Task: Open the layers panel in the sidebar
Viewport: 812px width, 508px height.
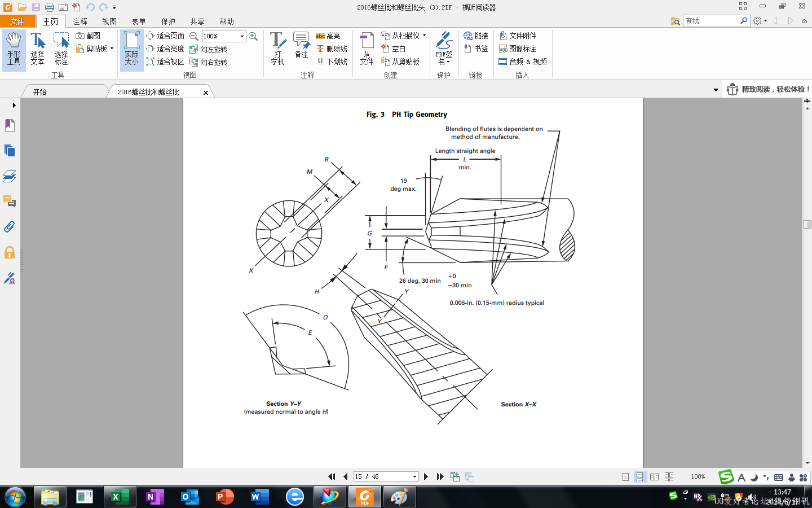Action: (x=10, y=176)
